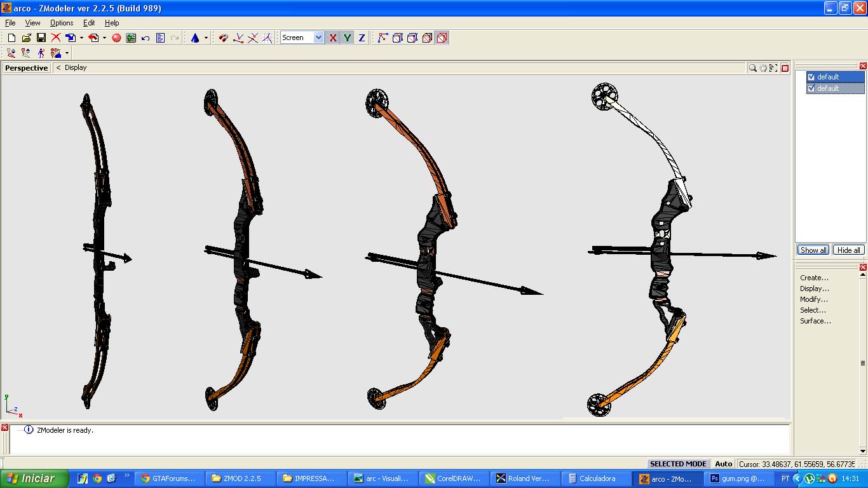Click the New document icon
Screen dimensions: 868x488
tap(11, 38)
